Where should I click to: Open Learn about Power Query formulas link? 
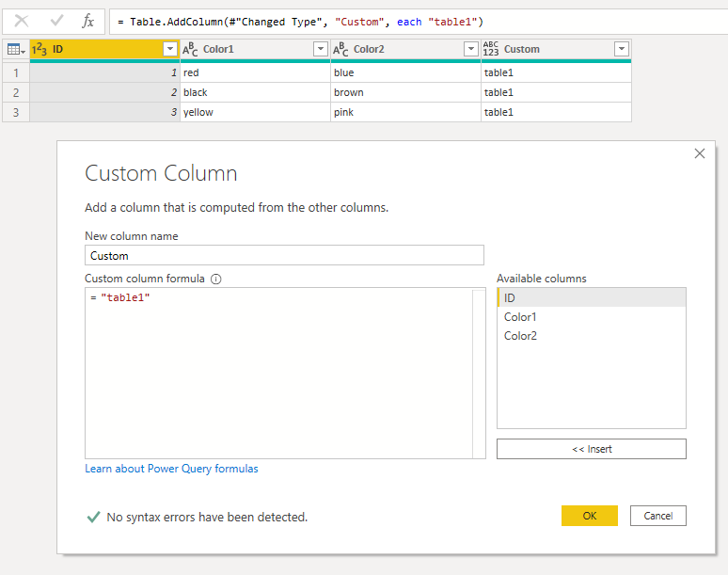(171, 469)
